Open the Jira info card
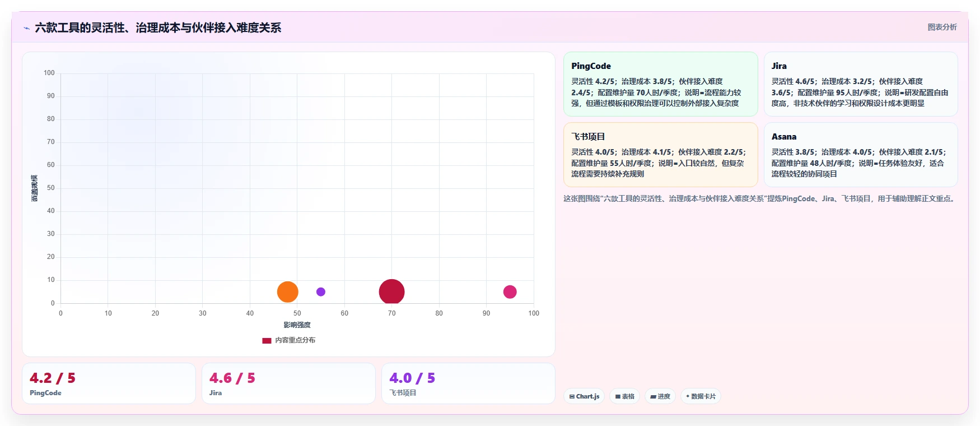The width and height of the screenshot is (980, 426). [x=861, y=84]
